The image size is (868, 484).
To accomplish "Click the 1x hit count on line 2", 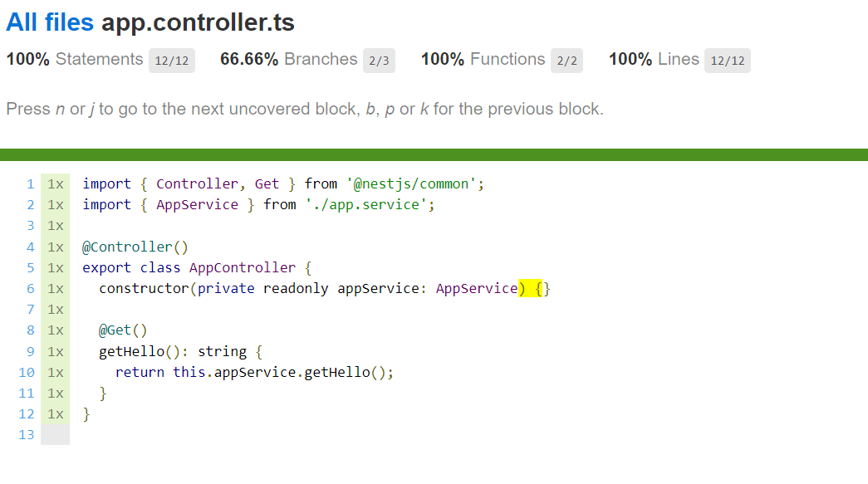I will (56, 205).
